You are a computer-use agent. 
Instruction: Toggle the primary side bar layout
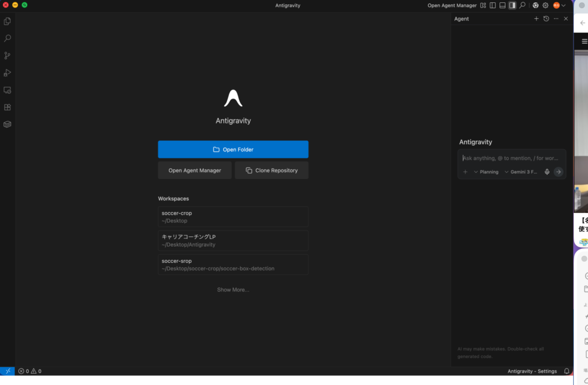pos(493,5)
